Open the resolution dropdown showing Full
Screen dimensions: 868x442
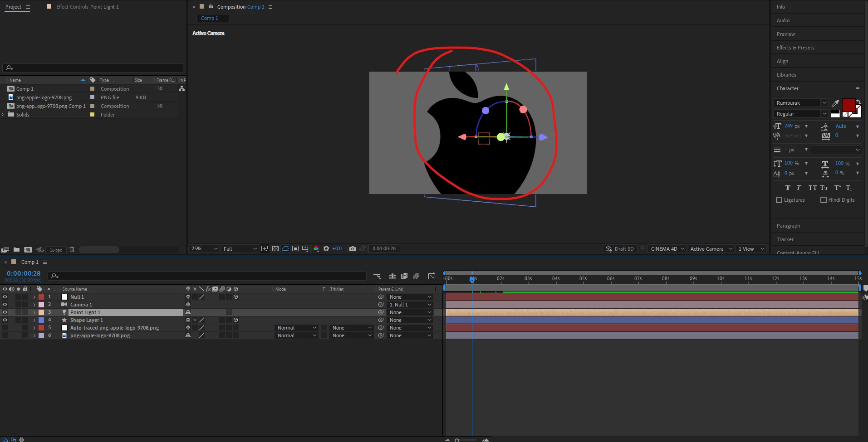pos(240,249)
